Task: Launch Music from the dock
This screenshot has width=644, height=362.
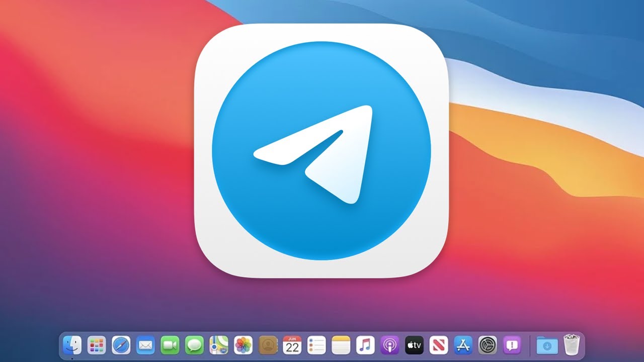Action: point(365,345)
